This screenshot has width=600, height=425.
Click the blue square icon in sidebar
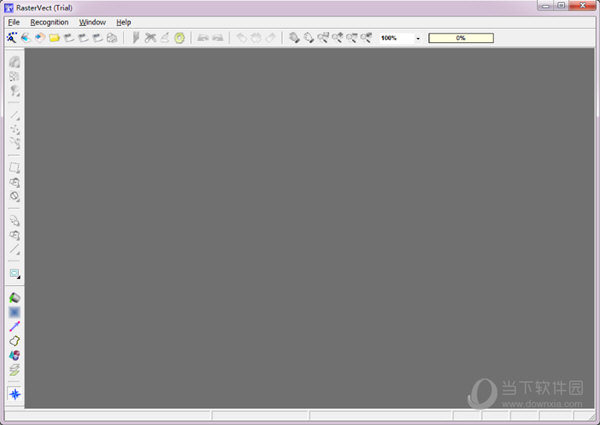(x=15, y=312)
